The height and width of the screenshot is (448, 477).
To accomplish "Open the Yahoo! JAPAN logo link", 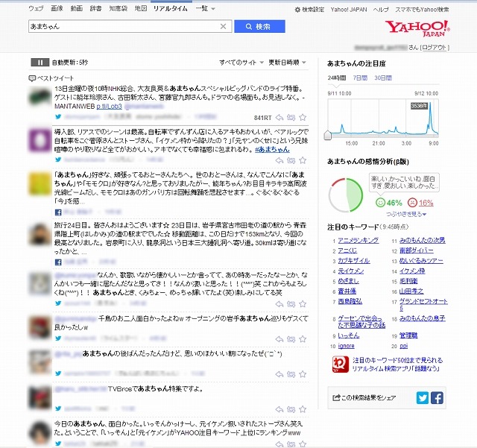I will pyautogui.click(x=417, y=28).
